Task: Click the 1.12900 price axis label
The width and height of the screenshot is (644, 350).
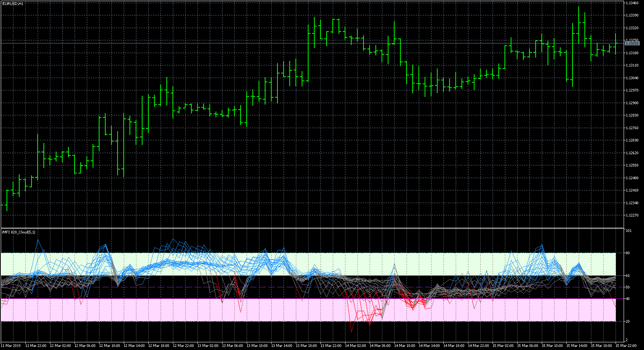Action: point(632,103)
